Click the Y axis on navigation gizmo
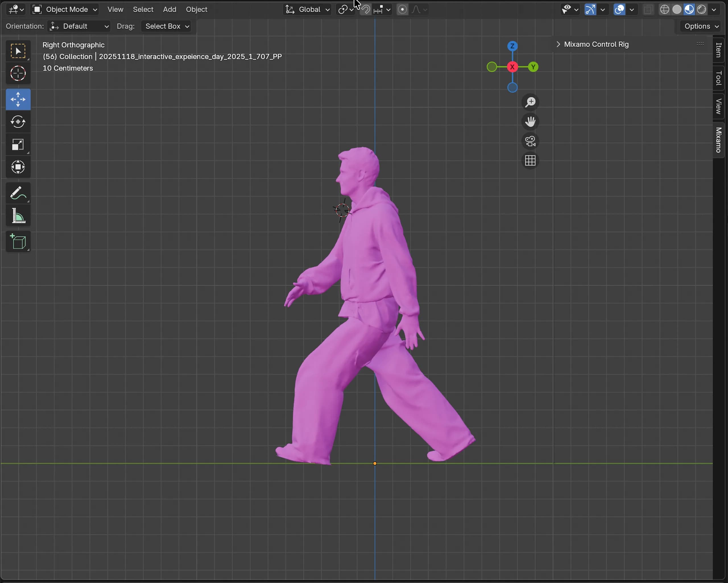This screenshot has width=728, height=583. coord(533,67)
